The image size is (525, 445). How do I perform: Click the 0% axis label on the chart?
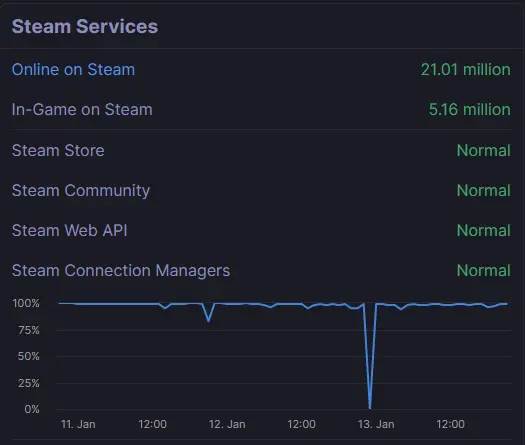pos(32,409)
